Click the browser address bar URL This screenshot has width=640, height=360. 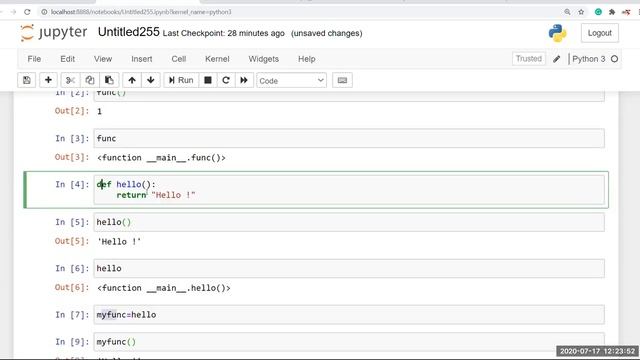141,12
